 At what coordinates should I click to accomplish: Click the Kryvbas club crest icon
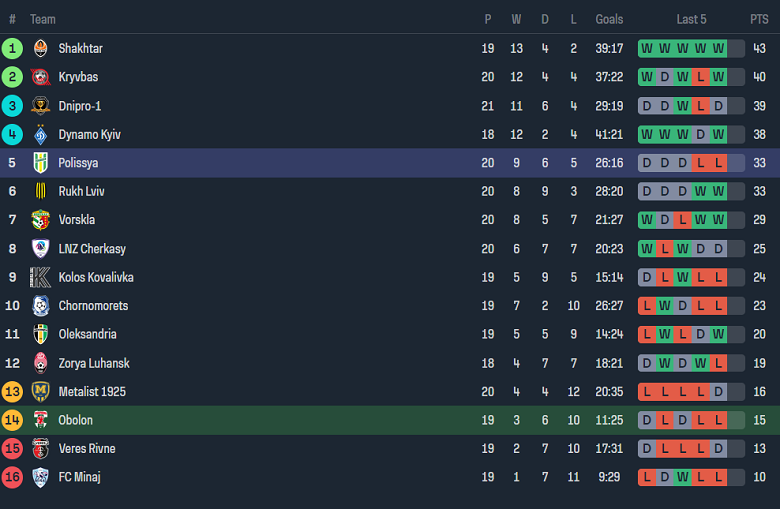pyautogui.click(x=41, y=77)
